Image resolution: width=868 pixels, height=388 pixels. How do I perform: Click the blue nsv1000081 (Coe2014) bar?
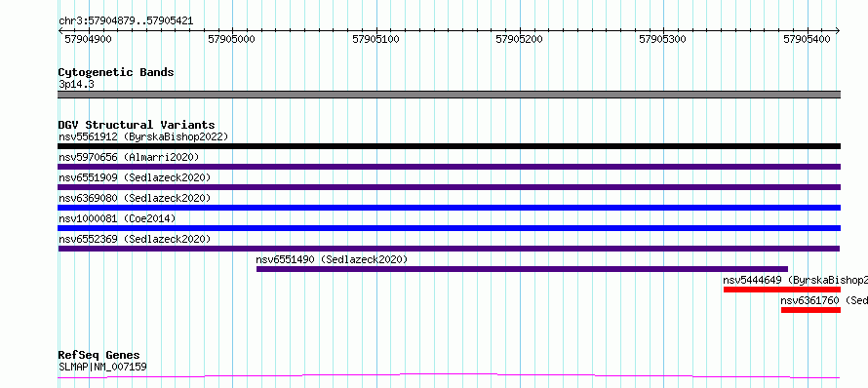449,228
